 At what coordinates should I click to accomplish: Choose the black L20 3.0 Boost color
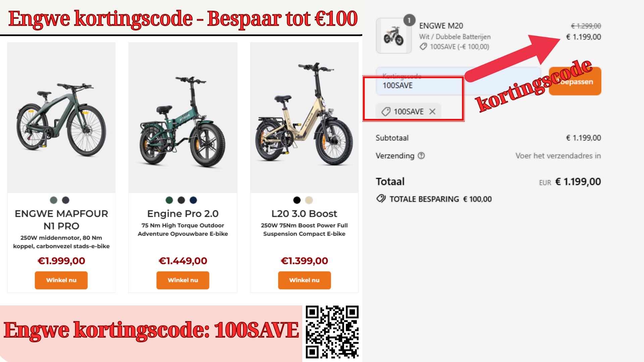297,200
